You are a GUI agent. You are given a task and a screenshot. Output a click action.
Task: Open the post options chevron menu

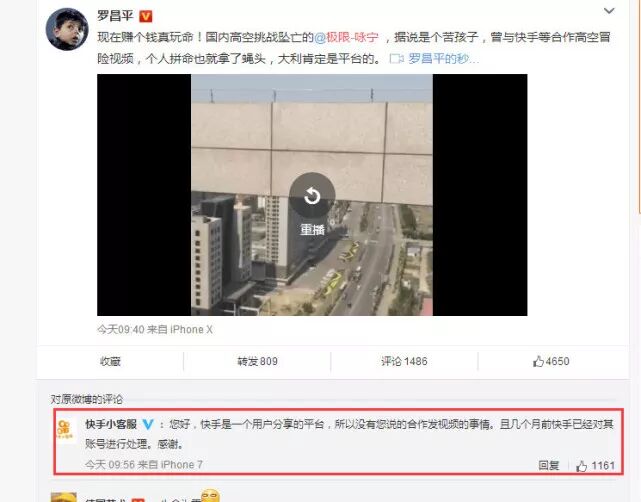(x=609, y=11)
